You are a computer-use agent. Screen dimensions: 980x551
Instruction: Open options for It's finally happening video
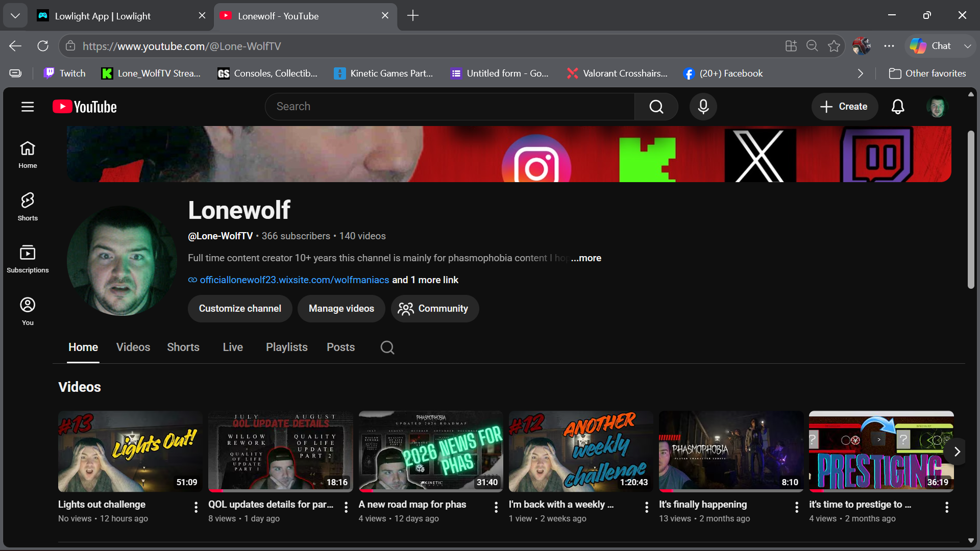[x=797, y=507]
